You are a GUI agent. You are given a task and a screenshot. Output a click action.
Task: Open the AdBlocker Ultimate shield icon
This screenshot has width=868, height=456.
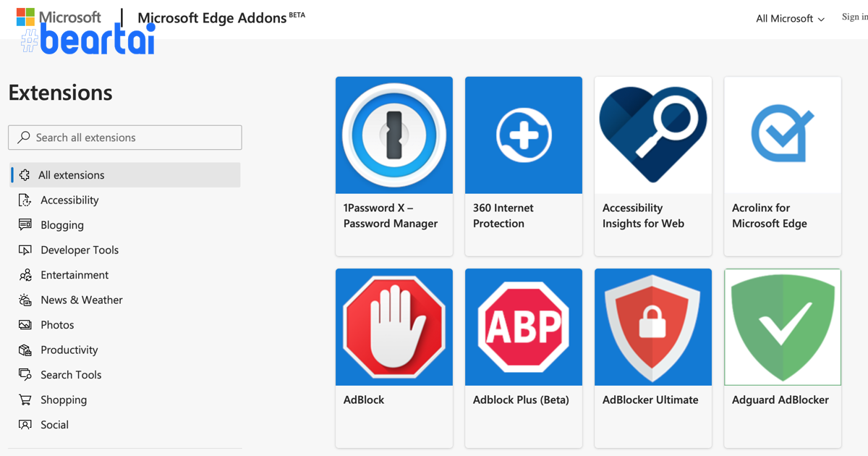pyautogui.click(x=653, y=327)
